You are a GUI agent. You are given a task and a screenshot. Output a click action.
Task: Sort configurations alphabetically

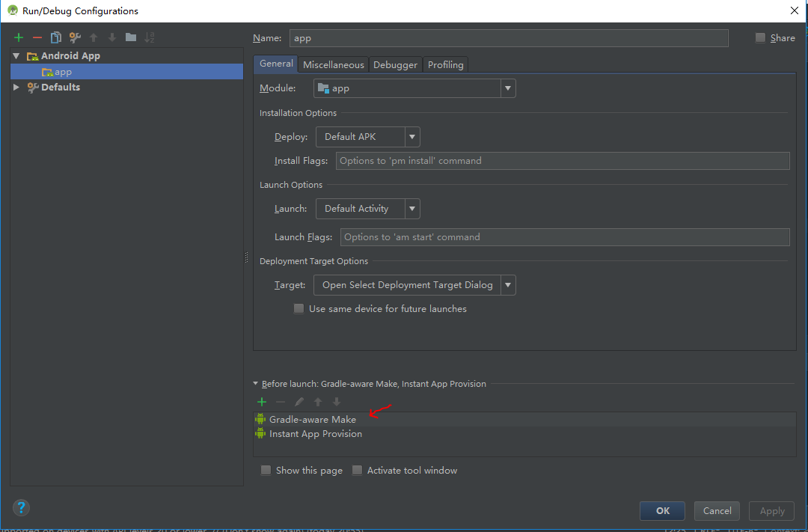point(147,37)
